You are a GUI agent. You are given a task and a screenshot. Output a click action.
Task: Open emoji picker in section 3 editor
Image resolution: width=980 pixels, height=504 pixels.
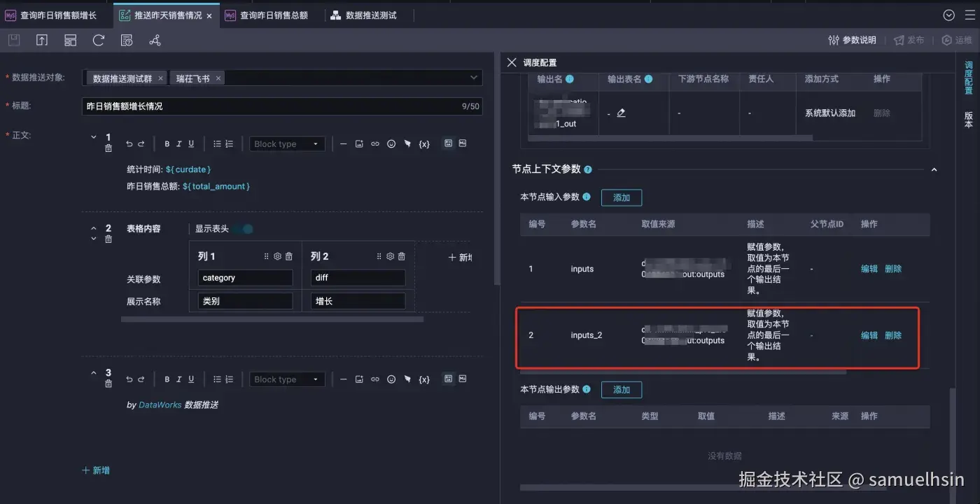[x=391, y=379]
